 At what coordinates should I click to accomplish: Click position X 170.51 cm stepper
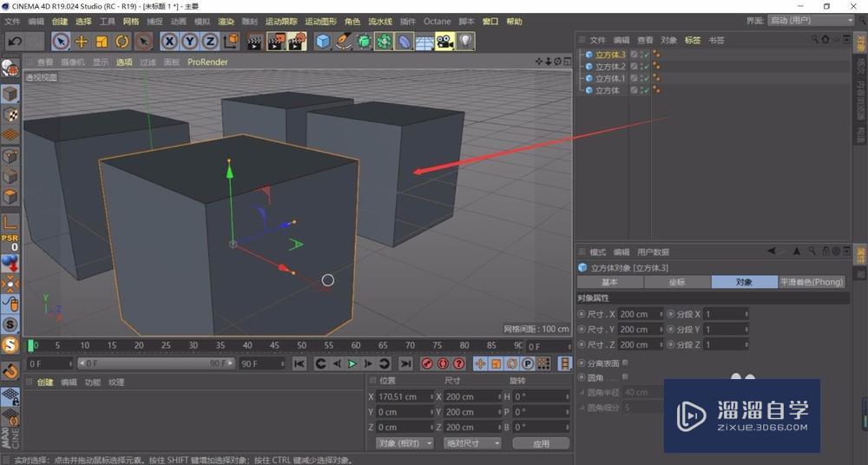(431, 397)
